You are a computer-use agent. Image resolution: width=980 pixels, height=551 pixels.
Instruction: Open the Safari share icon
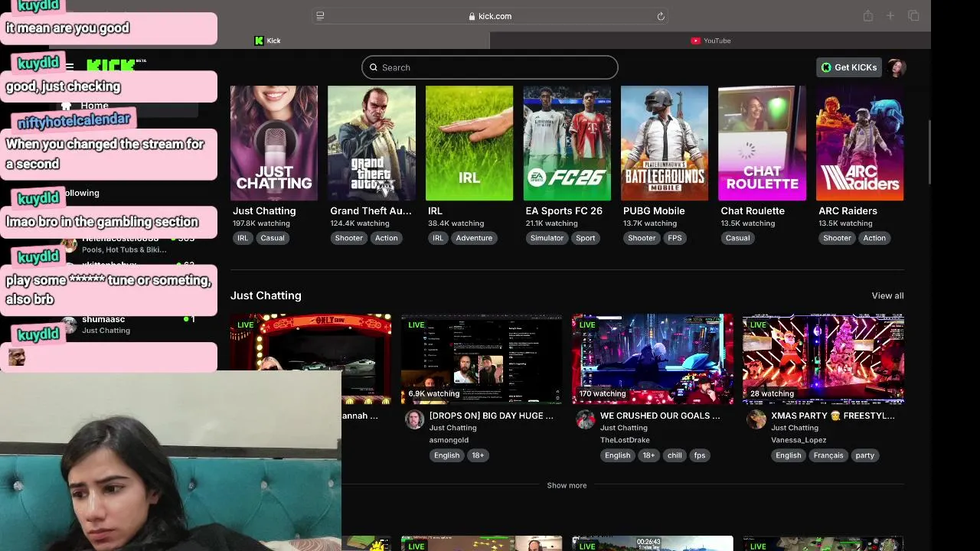868,16
